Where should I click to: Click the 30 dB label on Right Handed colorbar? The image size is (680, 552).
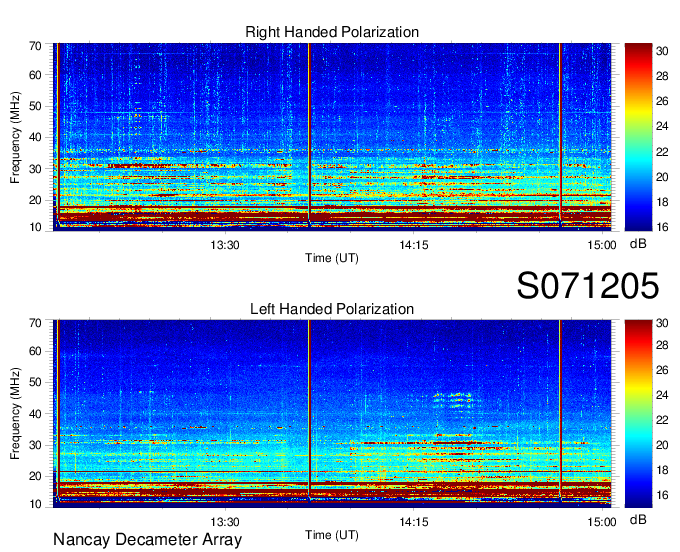click(x=662, y=51)
